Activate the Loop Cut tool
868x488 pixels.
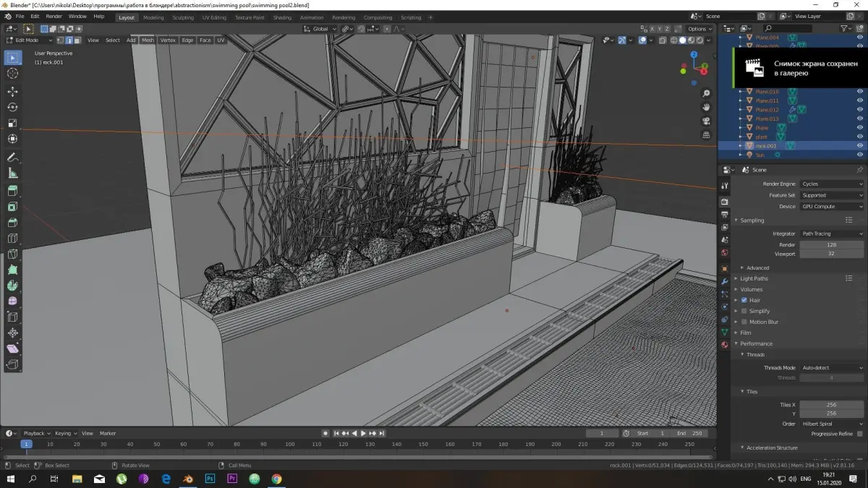coord(12,239)
